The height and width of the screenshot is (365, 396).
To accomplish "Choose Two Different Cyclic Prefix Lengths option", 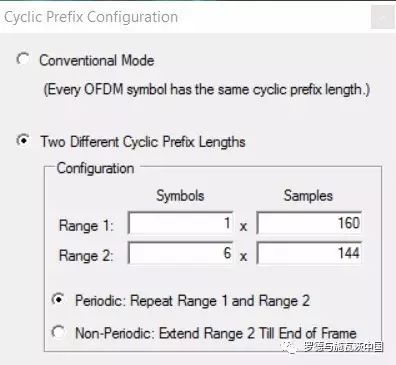I will pyautogui.click(x=23, y=140).
